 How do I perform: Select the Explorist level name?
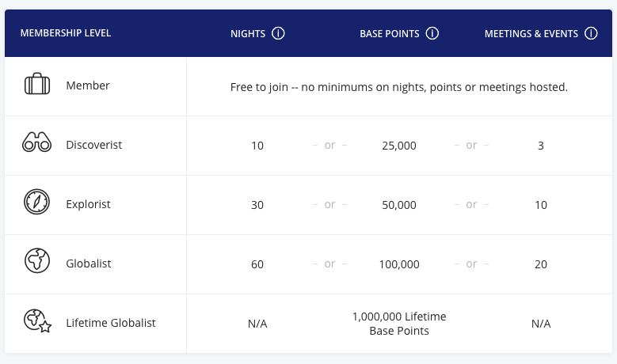[88, 204]
